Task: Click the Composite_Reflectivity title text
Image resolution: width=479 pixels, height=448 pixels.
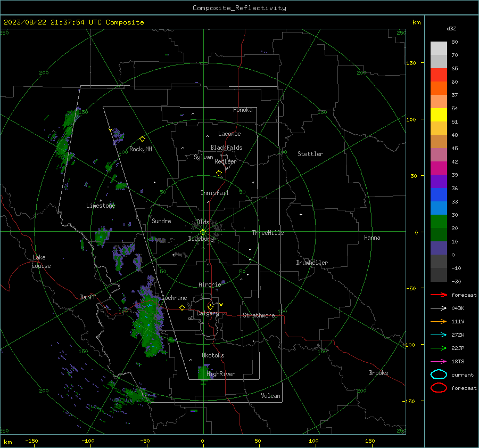Action: [x=239, y=8]
